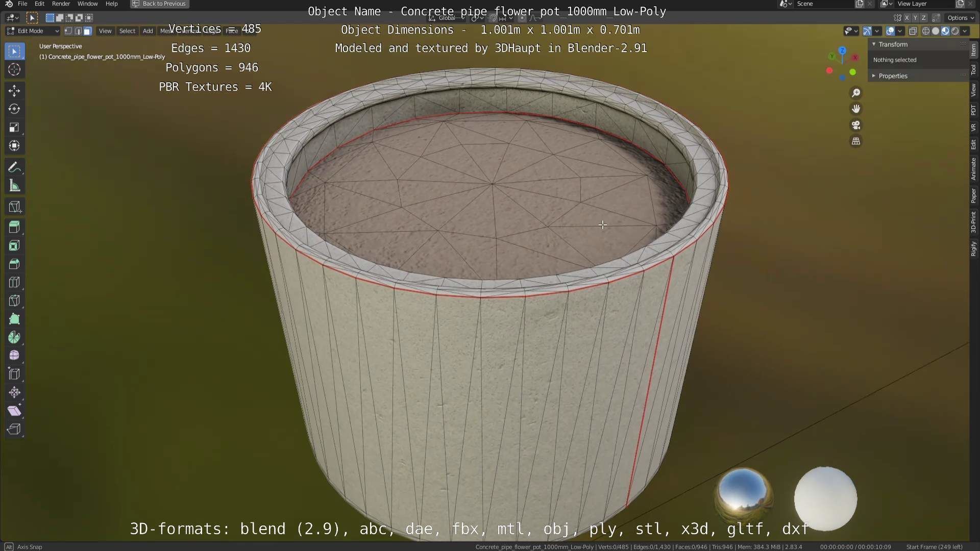Switch perspective/orthographic grid gizmo
This screenshot has width=980, height=551.
pos(856,141)
